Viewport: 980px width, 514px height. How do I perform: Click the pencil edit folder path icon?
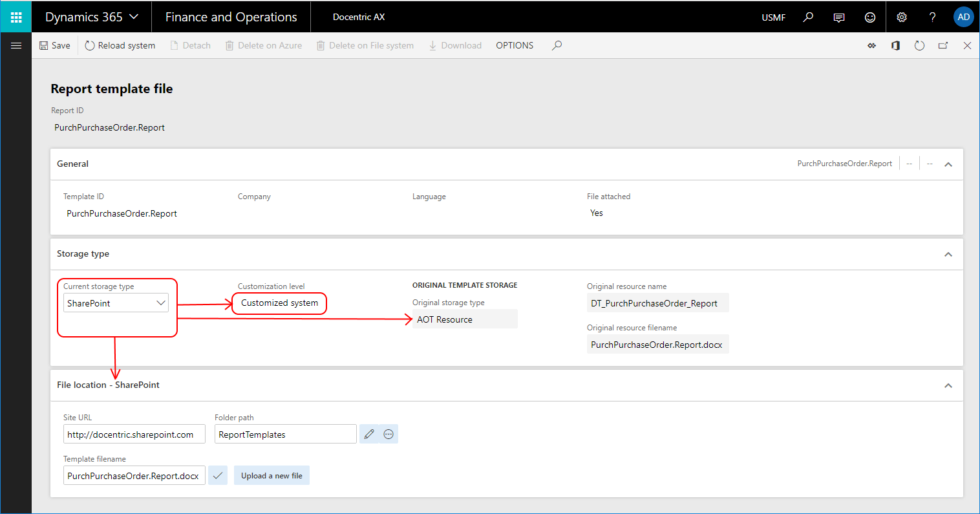[369, 434]
